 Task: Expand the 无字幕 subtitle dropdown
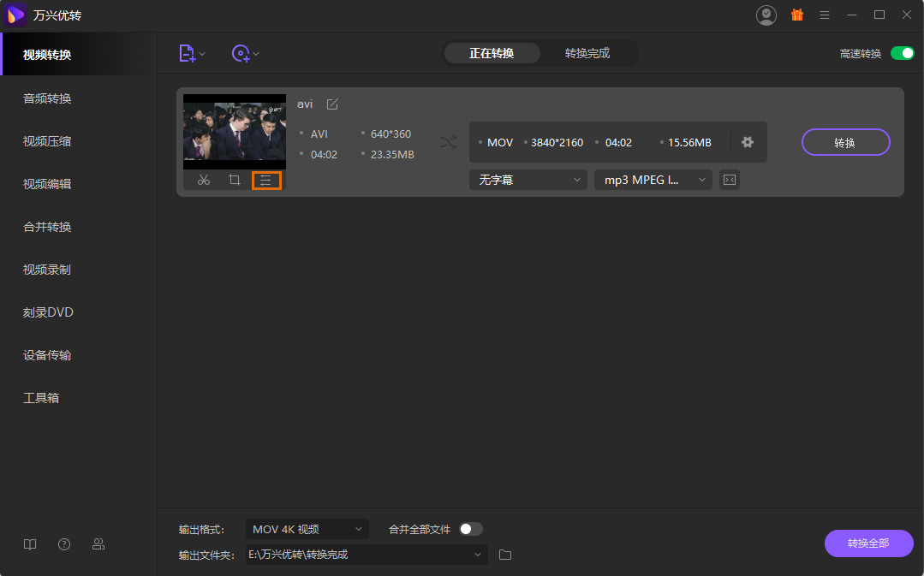(x=527, y=180)
